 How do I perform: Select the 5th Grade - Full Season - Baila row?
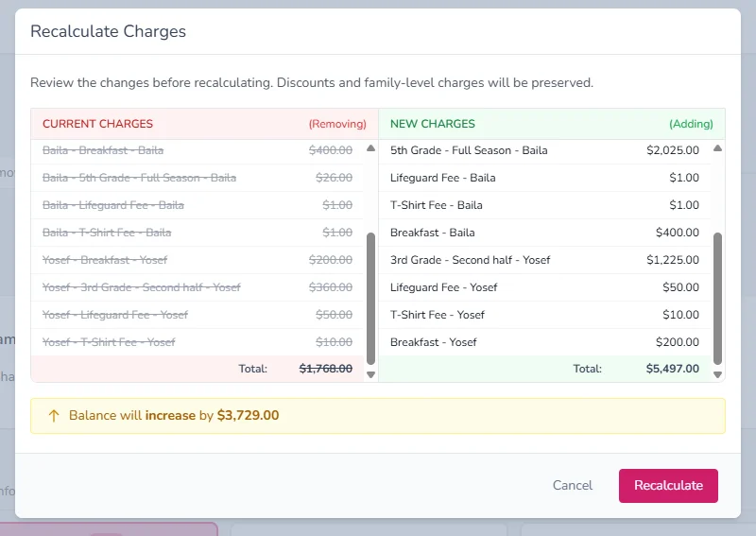[544, 150]
